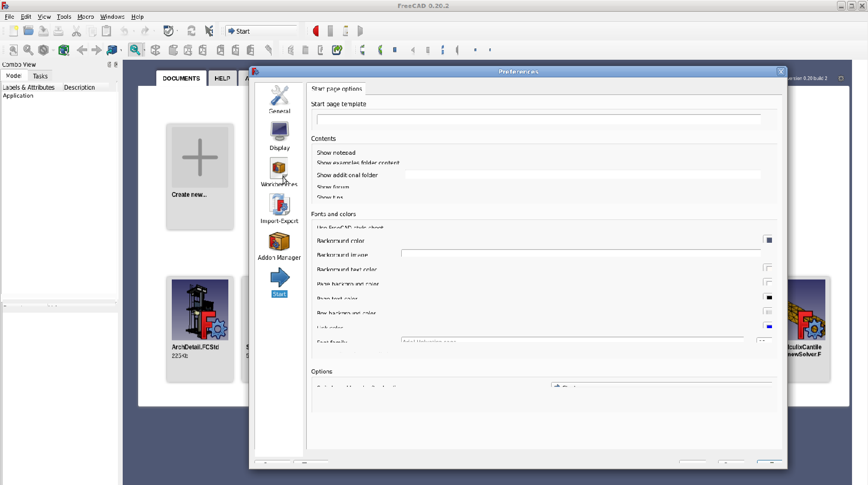Select Application item in model tree
868x485 pixels.
point(18,96)
